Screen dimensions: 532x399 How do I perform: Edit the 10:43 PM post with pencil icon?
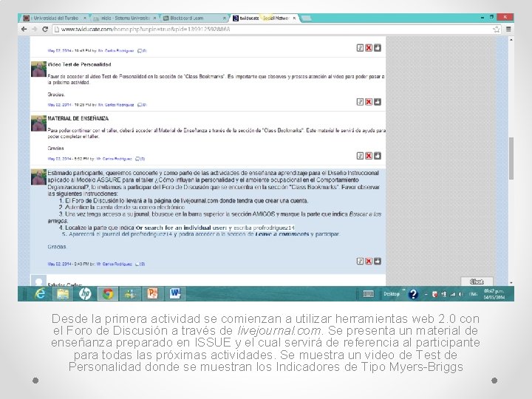pyautogui.click(x=360, y=48)
